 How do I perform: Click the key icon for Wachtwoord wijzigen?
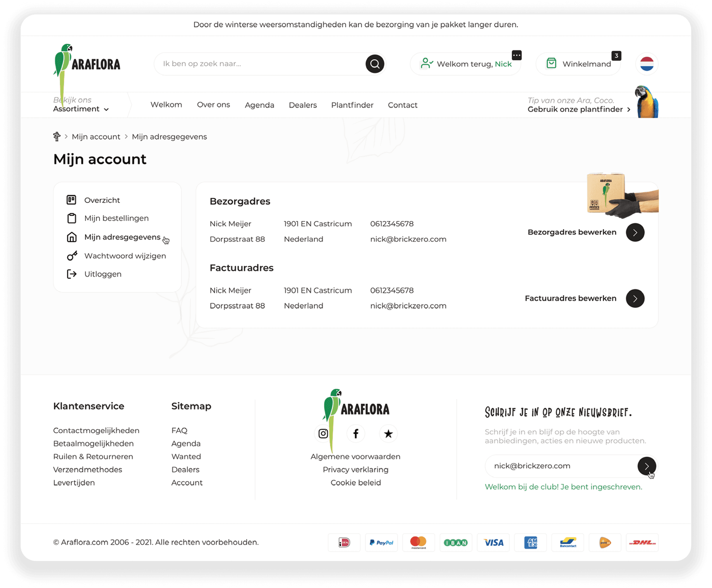[72, 256]
